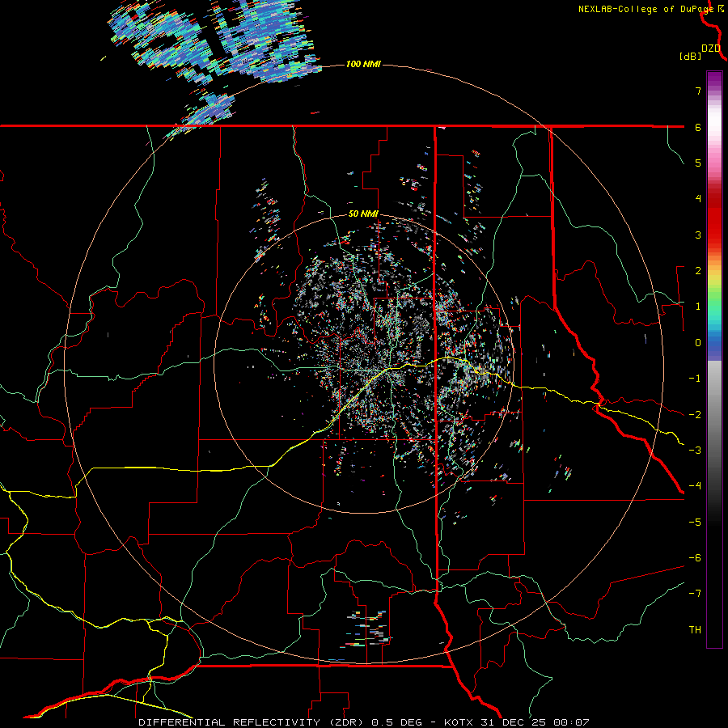The height and width of the screenshot is (728, 728).
Task: Click the 0.5 DEG elevation angle text
Action: tap(396, 722)
